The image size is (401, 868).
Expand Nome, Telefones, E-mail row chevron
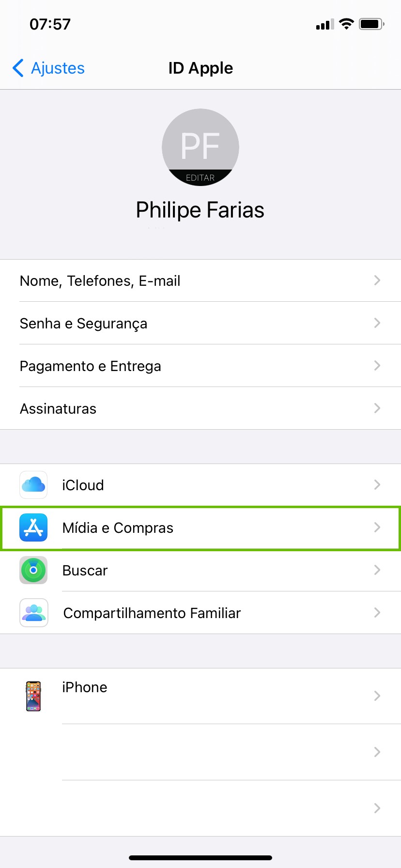377,280
